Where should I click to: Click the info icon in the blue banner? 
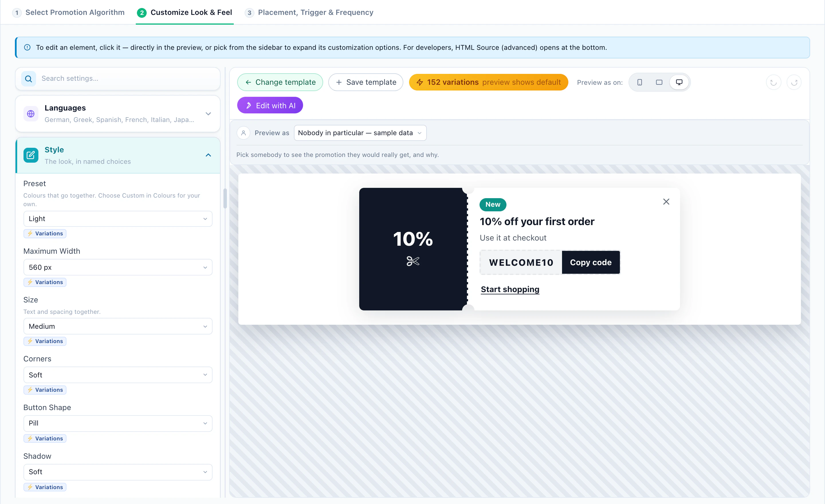[x=27, y=48]
